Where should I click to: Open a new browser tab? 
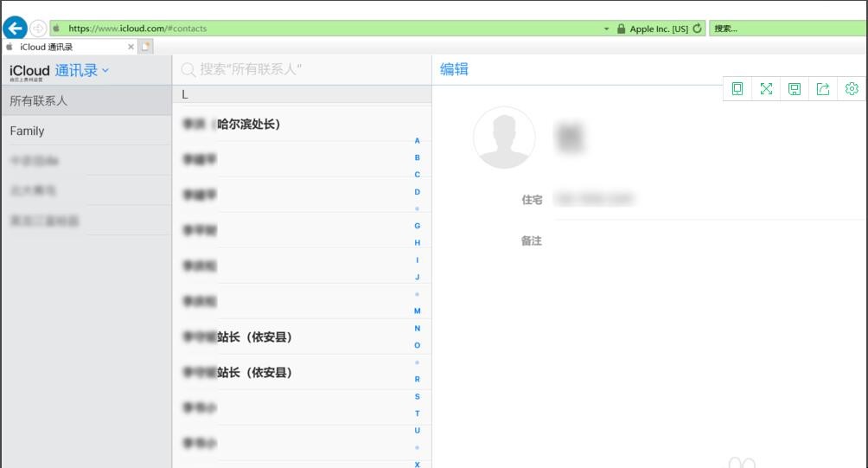pyautogui.click(x=146, y=47)
